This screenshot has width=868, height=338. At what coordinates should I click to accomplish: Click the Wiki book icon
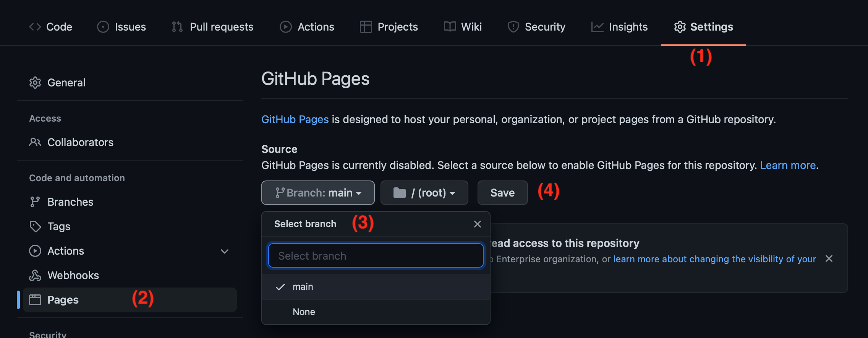(x=450, y=27)
